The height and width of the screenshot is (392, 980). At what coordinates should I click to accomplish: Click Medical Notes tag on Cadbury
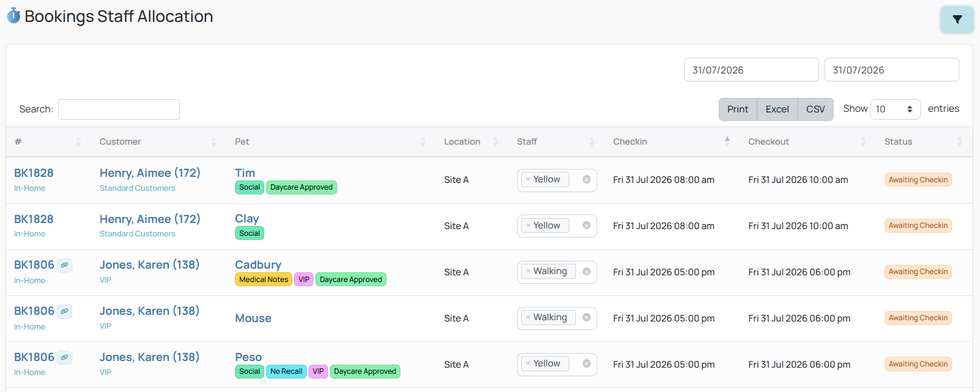click(264, 280)
